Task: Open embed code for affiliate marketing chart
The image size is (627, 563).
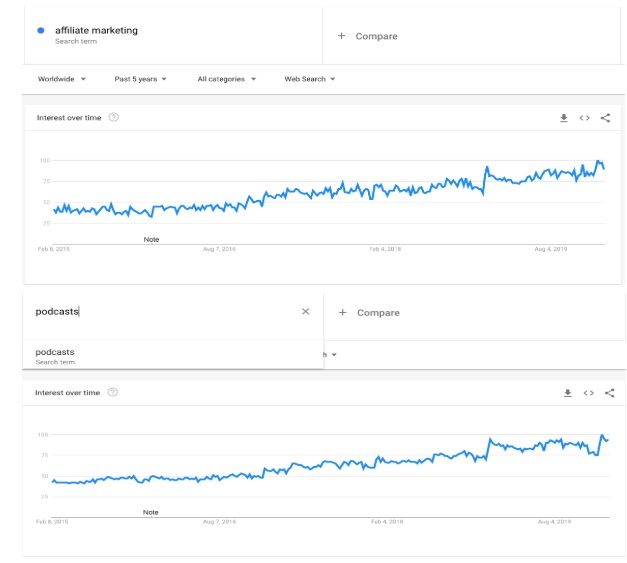Action: click(585, 118)
